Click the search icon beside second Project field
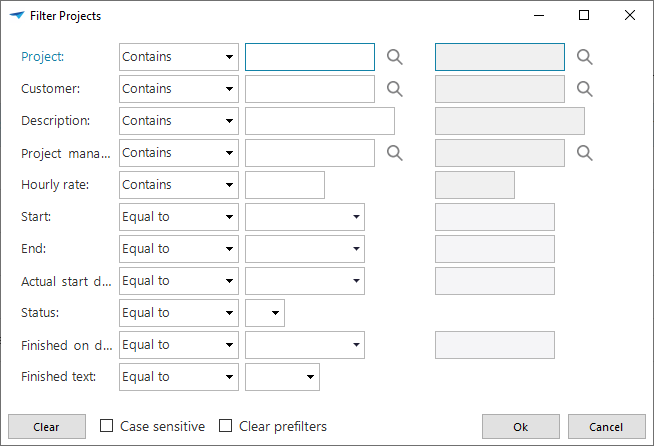 (x=585, y=57)
